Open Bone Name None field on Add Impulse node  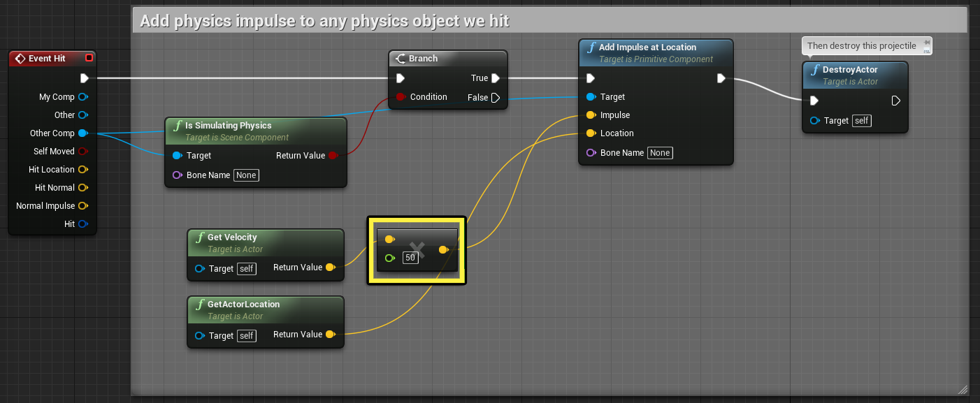(660, 153)
